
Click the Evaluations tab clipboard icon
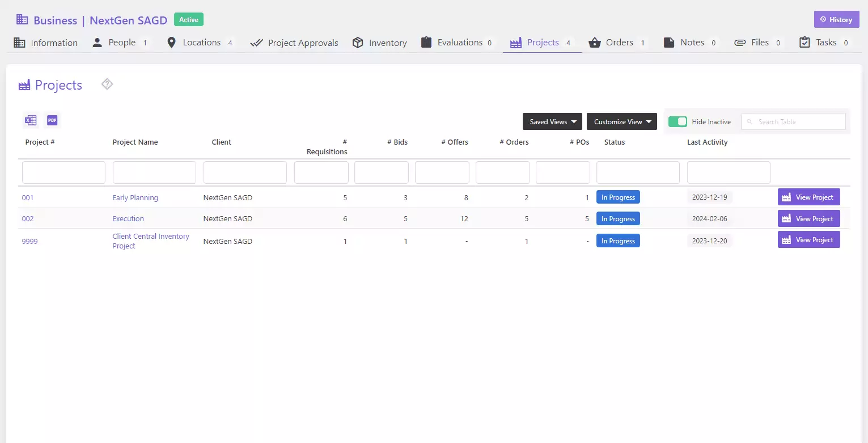[x=426, y=43]
